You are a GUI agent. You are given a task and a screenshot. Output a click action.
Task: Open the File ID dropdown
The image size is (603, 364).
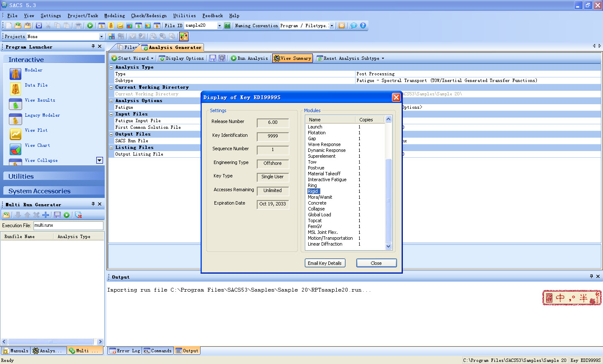click(x=219, y=26)
